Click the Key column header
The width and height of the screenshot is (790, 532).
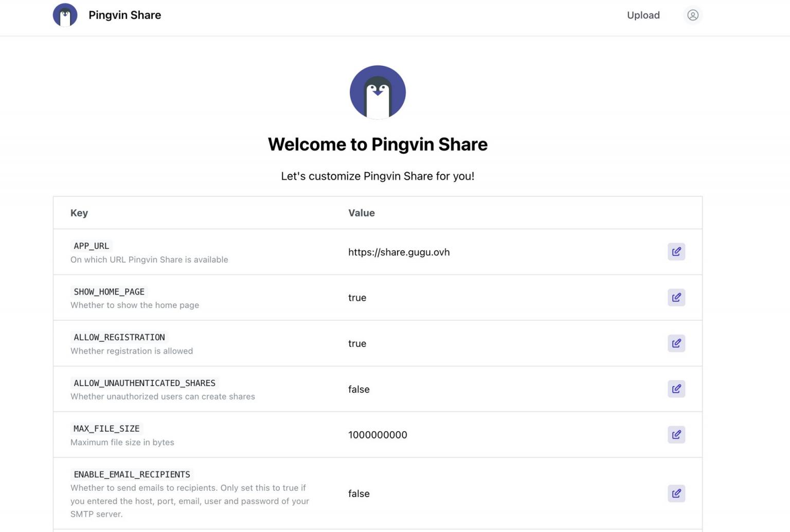pos(79,213)
